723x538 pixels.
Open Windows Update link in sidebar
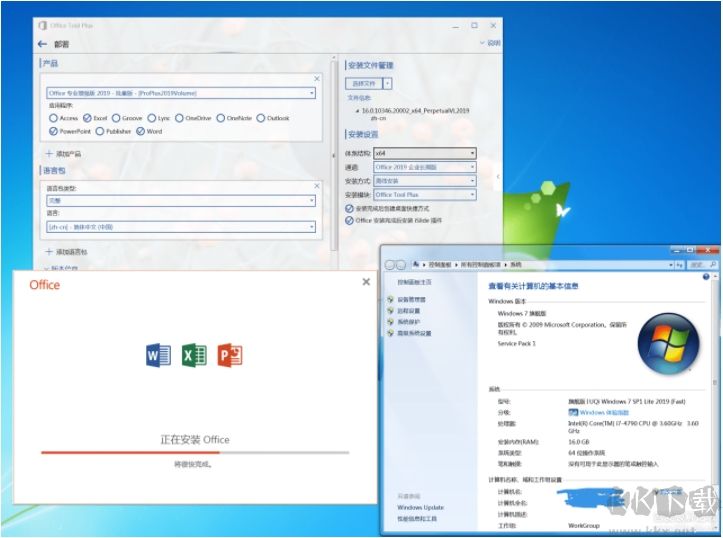tap(421, 508)
